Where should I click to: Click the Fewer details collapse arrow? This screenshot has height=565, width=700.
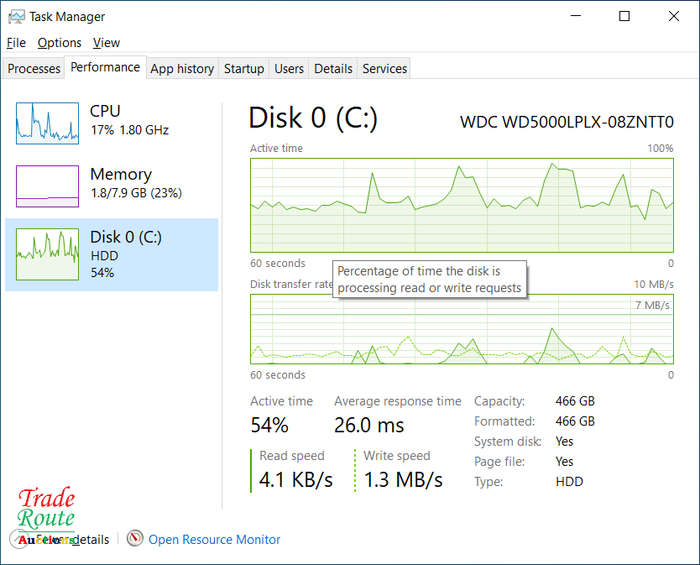tap(19, 539)
